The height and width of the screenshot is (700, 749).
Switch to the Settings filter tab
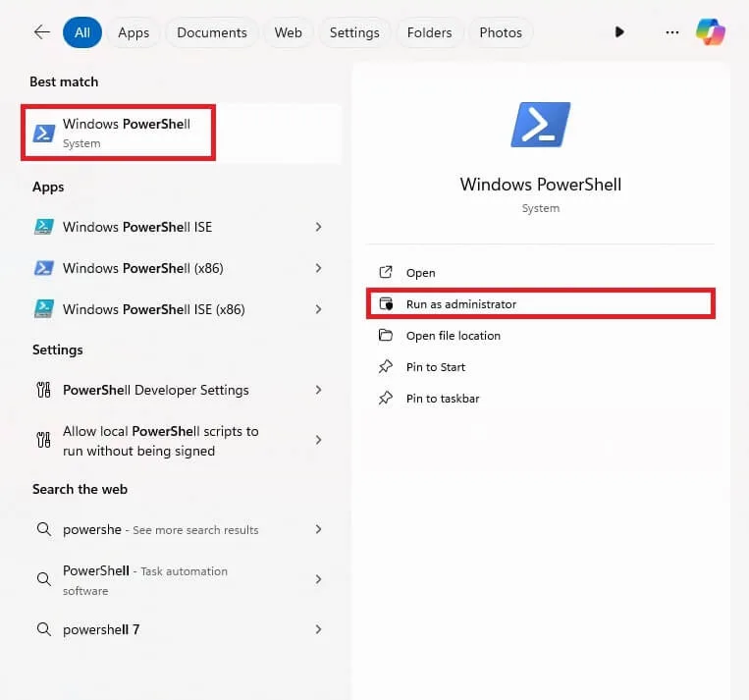pyautogui.click(x=354, y=32)
